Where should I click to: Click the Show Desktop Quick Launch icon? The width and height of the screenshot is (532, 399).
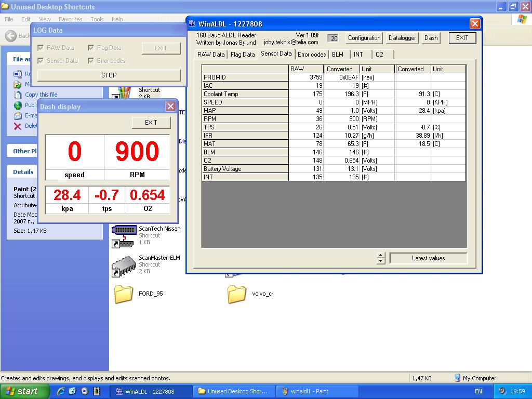[x=72, y=391]
